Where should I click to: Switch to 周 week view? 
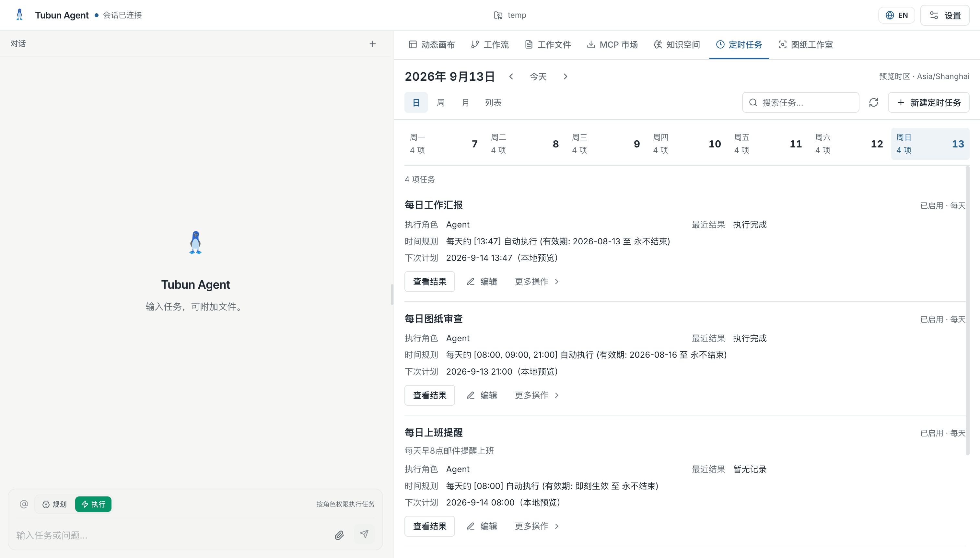click(x=441, y=102)
